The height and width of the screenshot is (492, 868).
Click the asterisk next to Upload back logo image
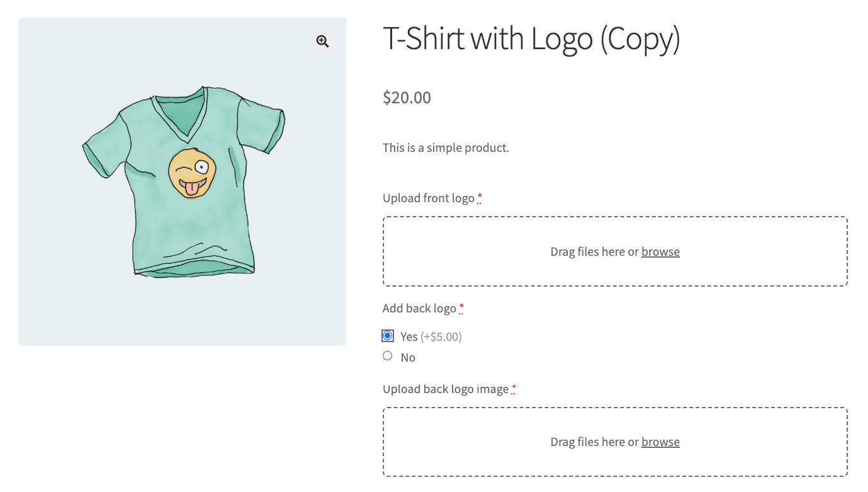(x=514, y=389)
